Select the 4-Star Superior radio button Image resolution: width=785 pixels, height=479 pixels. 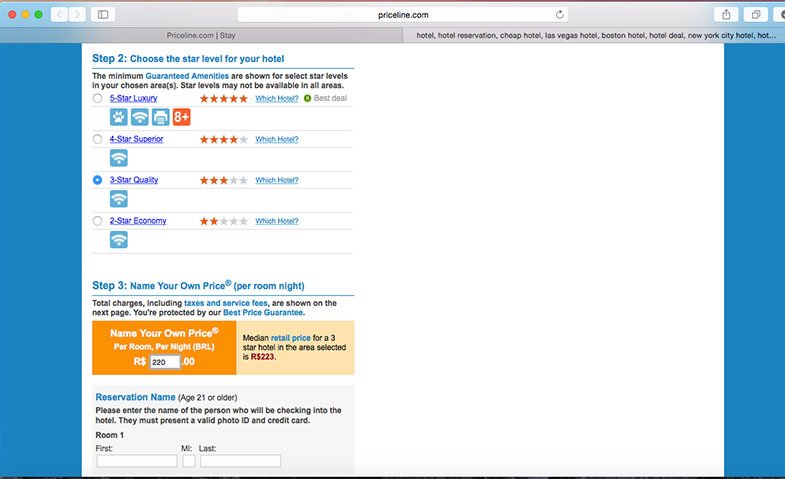(97, 139)
